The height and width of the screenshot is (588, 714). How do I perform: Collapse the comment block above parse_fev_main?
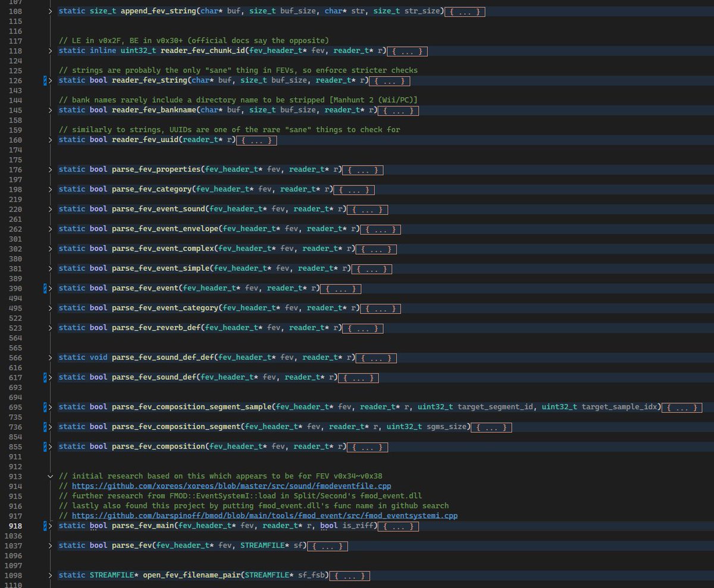click(50, 476)
